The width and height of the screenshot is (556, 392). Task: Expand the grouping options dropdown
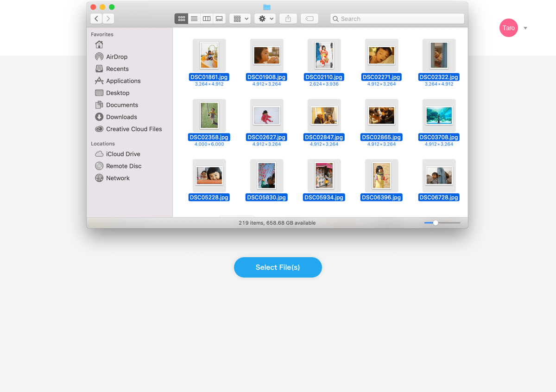pyautogui.click(x=240, y=19)
